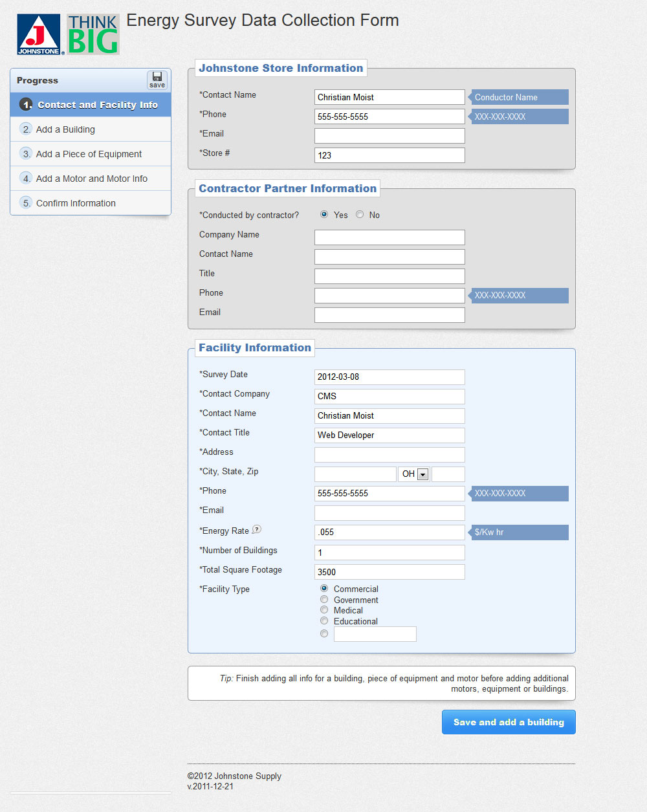Viewport: 647px width, 812px height.
Task: Click the Store # field
Action: (x=389, y=155)
